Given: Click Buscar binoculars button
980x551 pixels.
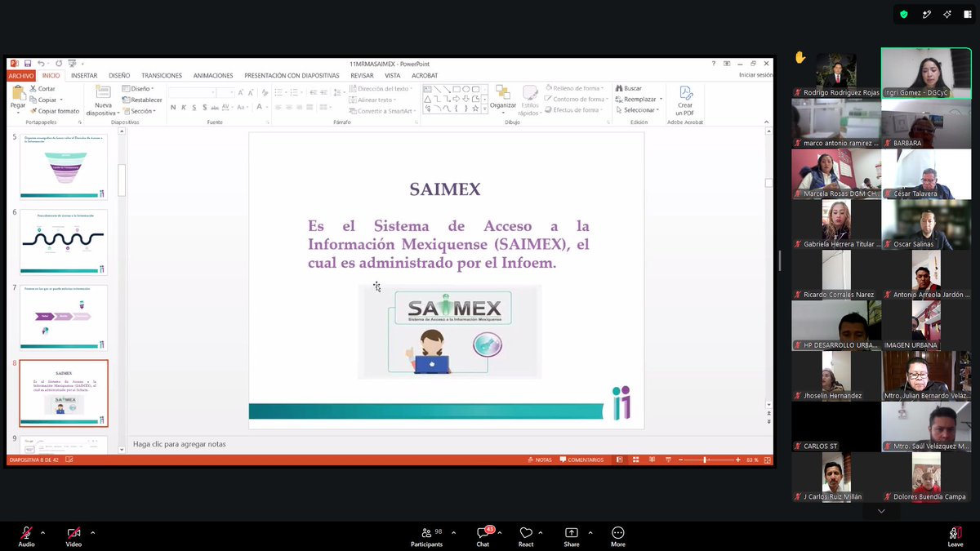Looking at the screenshot, I should [x=629, y=88].
